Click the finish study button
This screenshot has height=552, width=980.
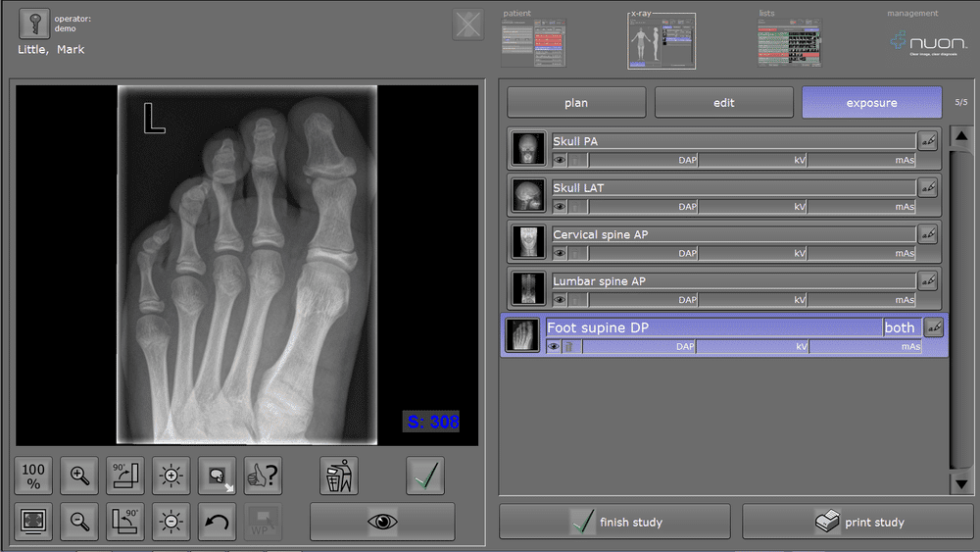pyautogui.click(x=614, y=522)
